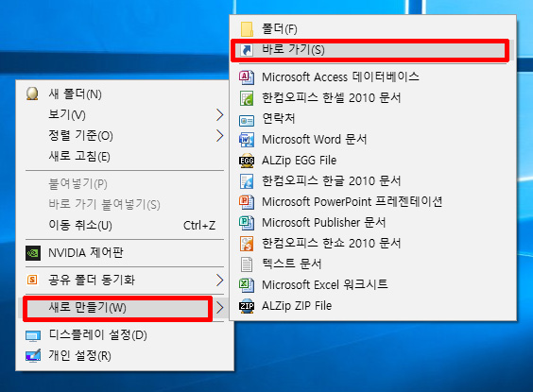Click the yellow folder icon beside 폴더(F)
The height and width of the screenshot is (392, 533).
247,29
